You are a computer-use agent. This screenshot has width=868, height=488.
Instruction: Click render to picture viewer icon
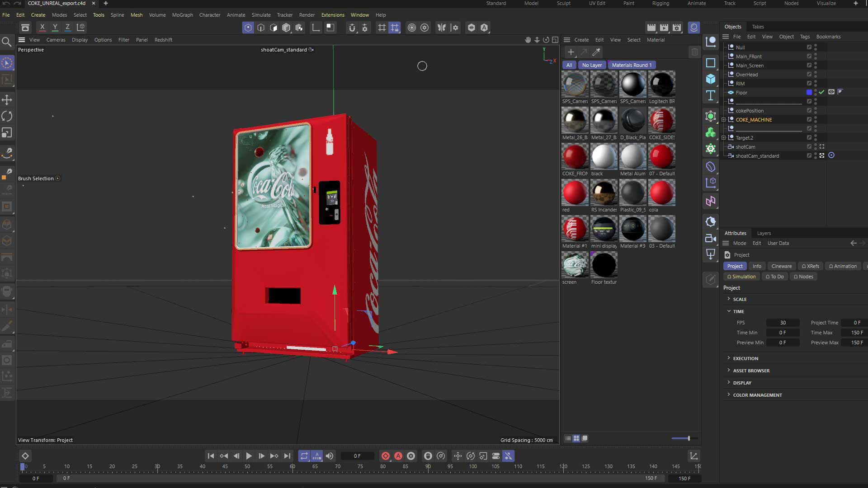click(664, 28)
